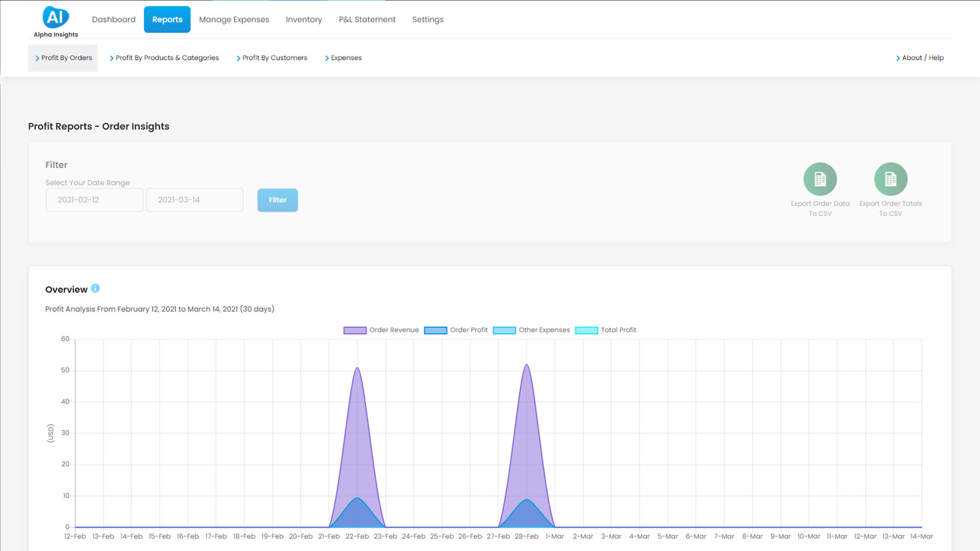Screen dimensions: 980x551
Task: Click the chevron before About / Help
Action: pos(898,58)
